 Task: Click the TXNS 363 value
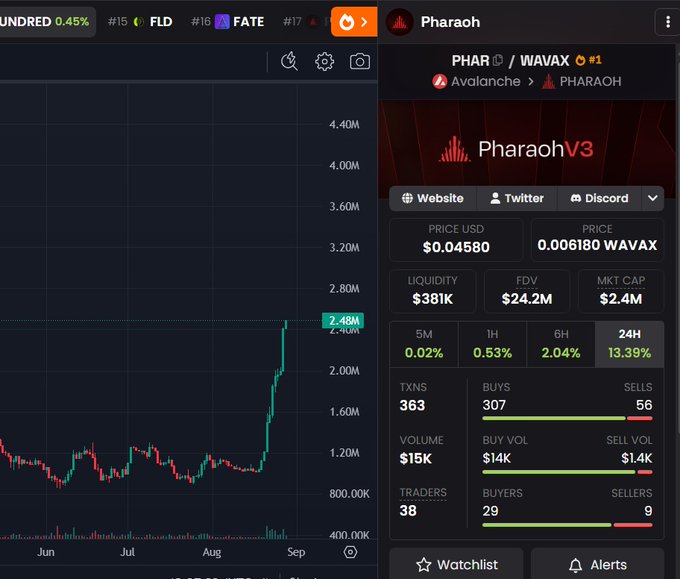412,406
